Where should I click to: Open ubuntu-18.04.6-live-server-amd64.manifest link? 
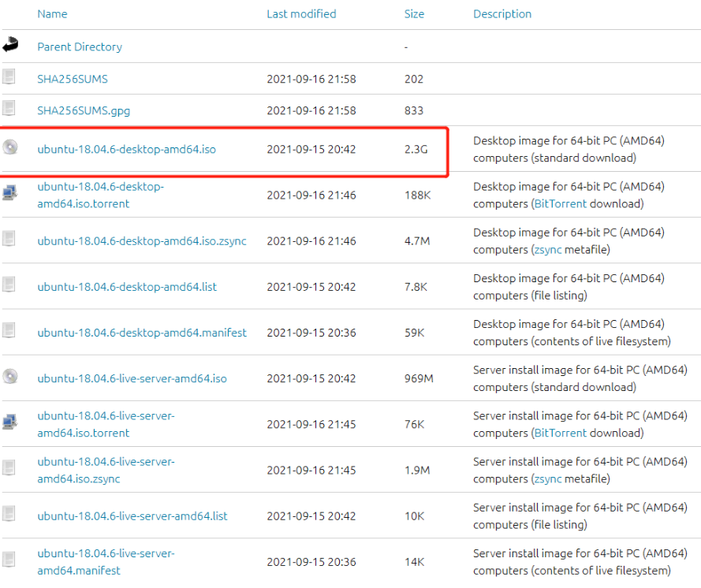coord(106,562)
